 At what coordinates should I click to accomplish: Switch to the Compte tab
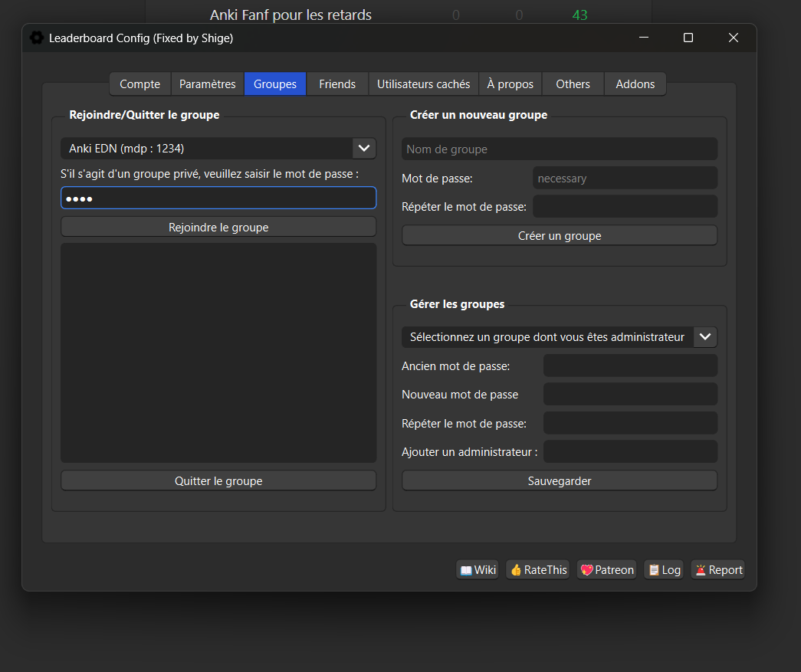point(140,84)
